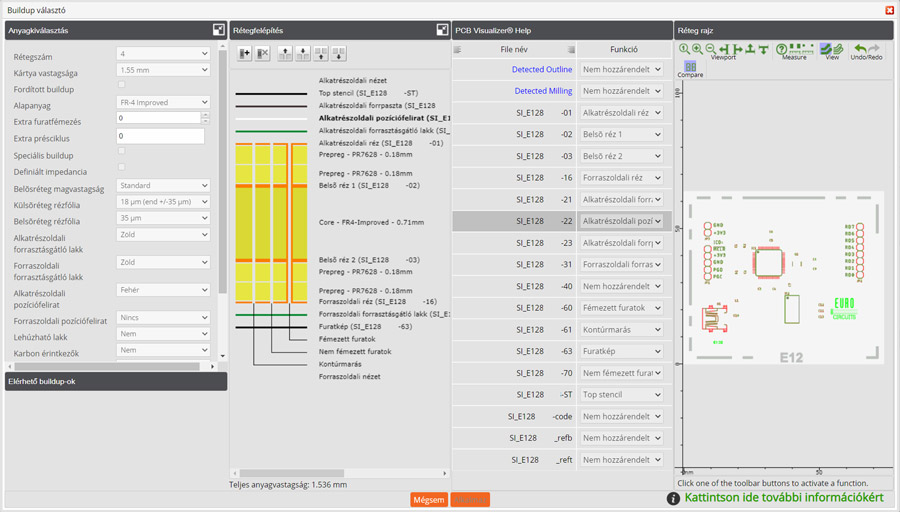This screenshot has height=512, width=900.
Task: Click the Extra présciklus input field
Action: [160, 135]
